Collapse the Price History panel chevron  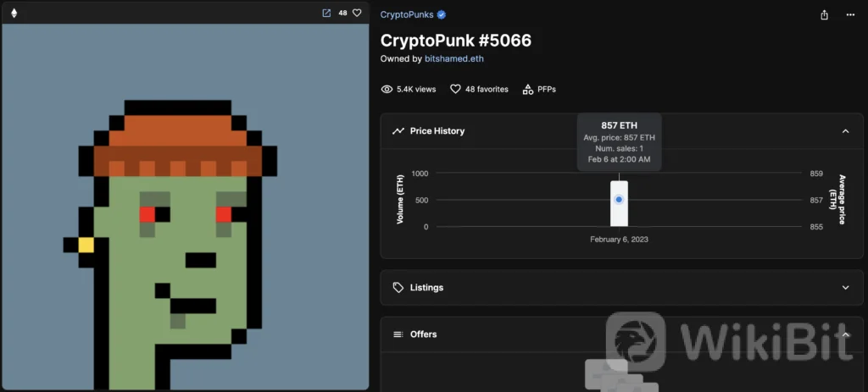845,131
